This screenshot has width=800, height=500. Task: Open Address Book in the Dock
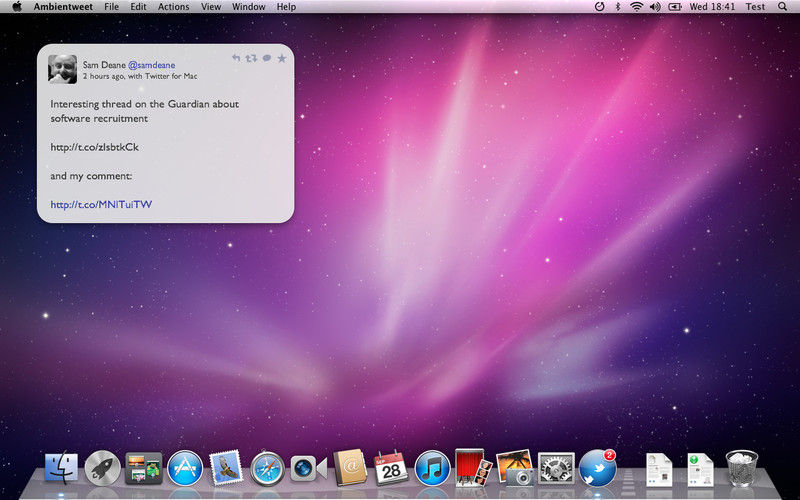(350, 467)
